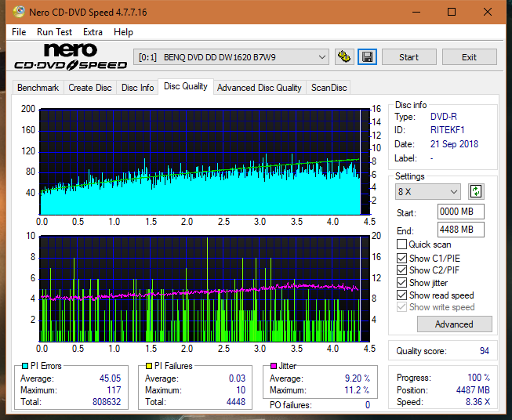Toggle the Show read speed checkbox
Image resolution: width=512 pixels, height=420 pixels.
pos(401,295)
